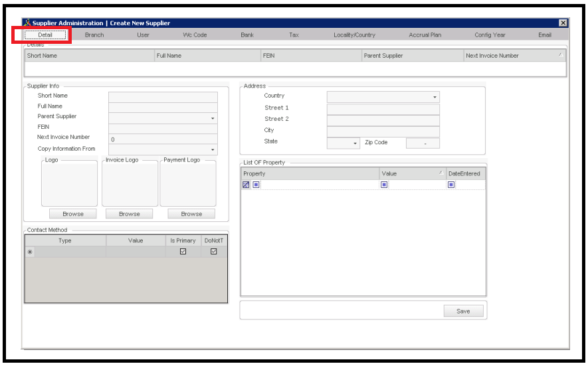
Task: Click the Value column header in Contact Method
Action: click(136, 240)
